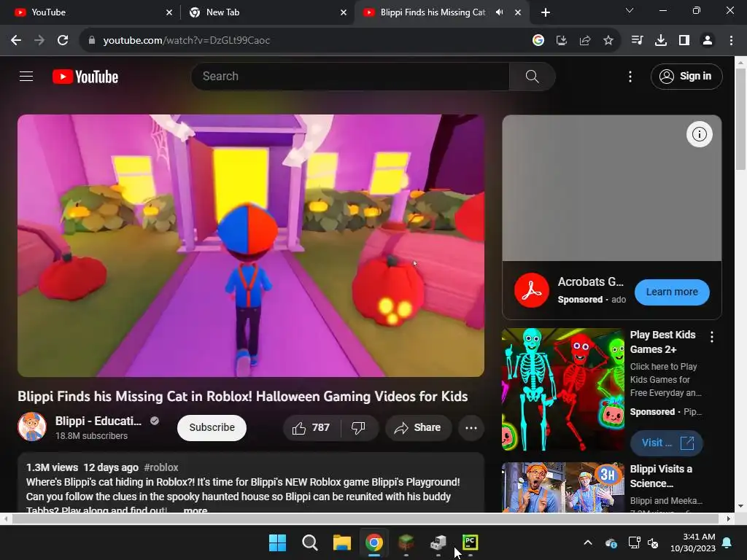Click Visit button on Kids Games ad
The image size is (747, 560).
[667, 443]
